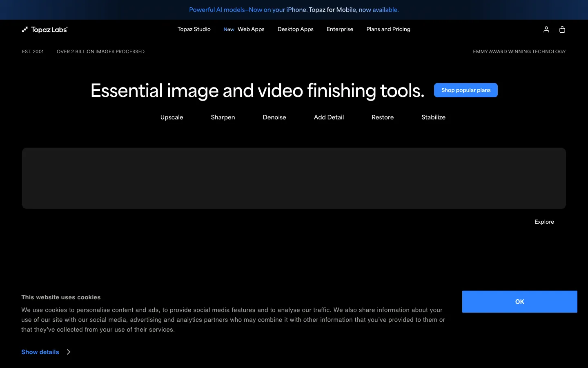The height and width of the screenshot is (368, 588).
Task: Click Show details cookie link
Action: (x=40, y=352)
